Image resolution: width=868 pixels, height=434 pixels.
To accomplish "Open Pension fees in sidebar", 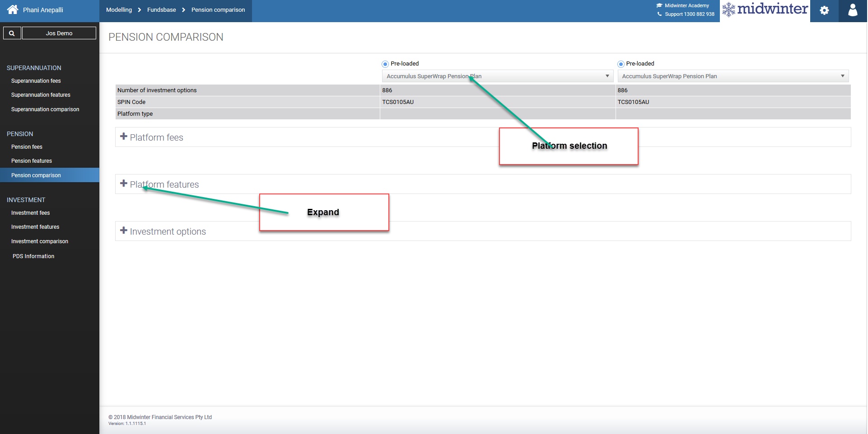I will 27,147.
